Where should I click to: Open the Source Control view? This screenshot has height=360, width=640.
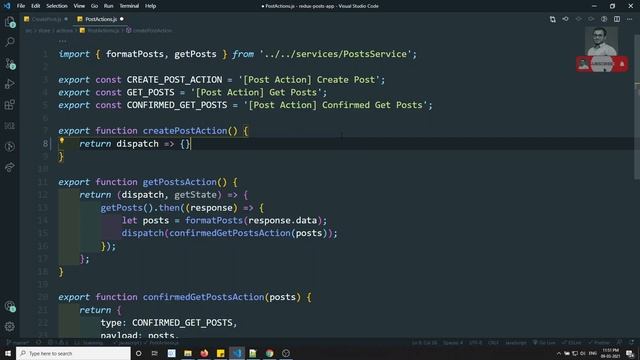coord(10,64)
